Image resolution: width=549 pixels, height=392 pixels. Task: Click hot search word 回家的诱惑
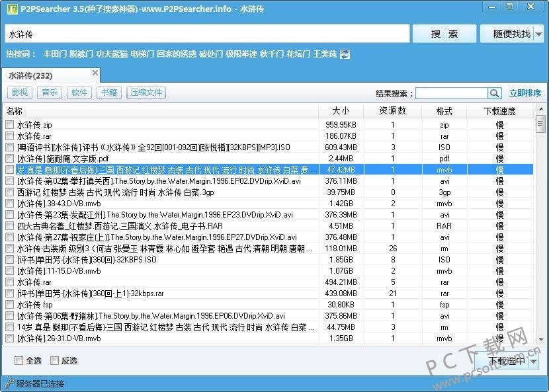click(x=177, y=54)
